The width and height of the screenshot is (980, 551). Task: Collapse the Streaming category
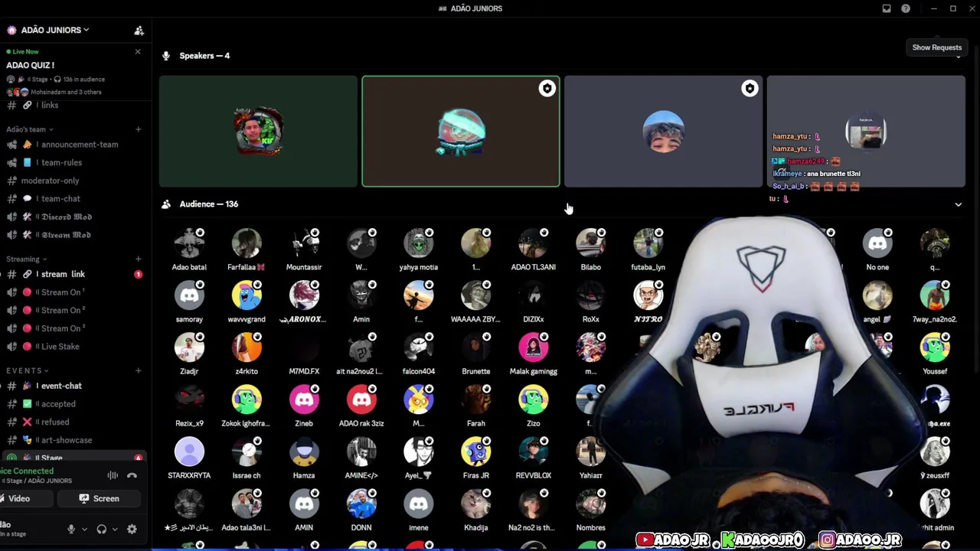click(x=26, y=259)
